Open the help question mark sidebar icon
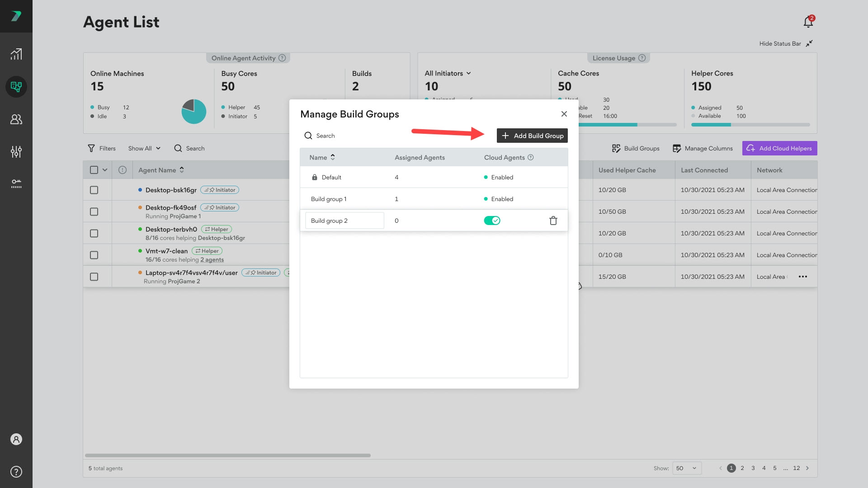 pyautogui.click(x=16, y=472)
